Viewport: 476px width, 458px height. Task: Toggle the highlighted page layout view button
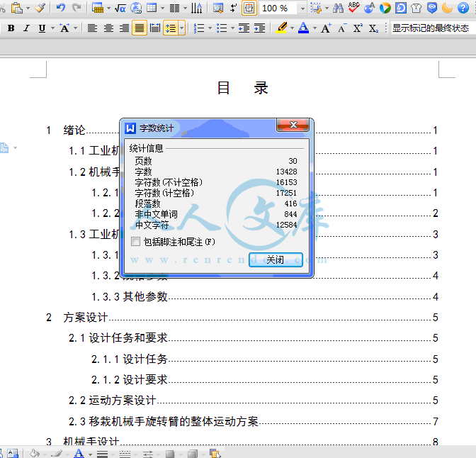249,8
